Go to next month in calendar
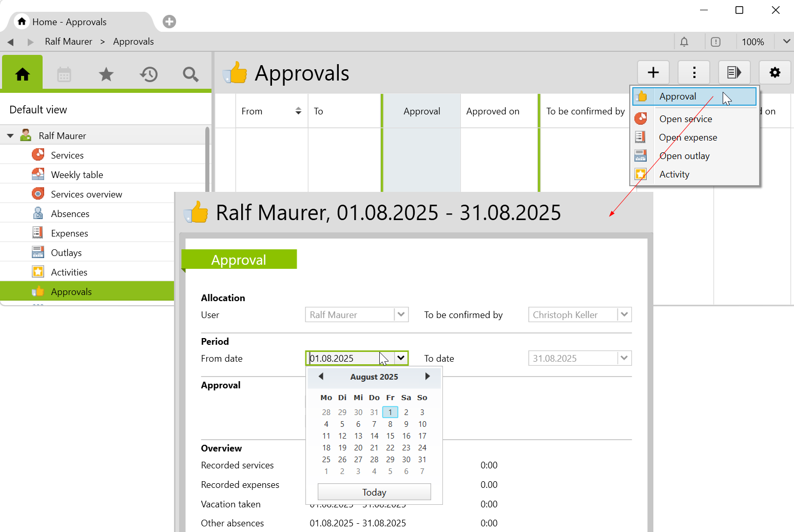Image resolution: width=794 pixels, height=532 pixels. pos(428,377)
